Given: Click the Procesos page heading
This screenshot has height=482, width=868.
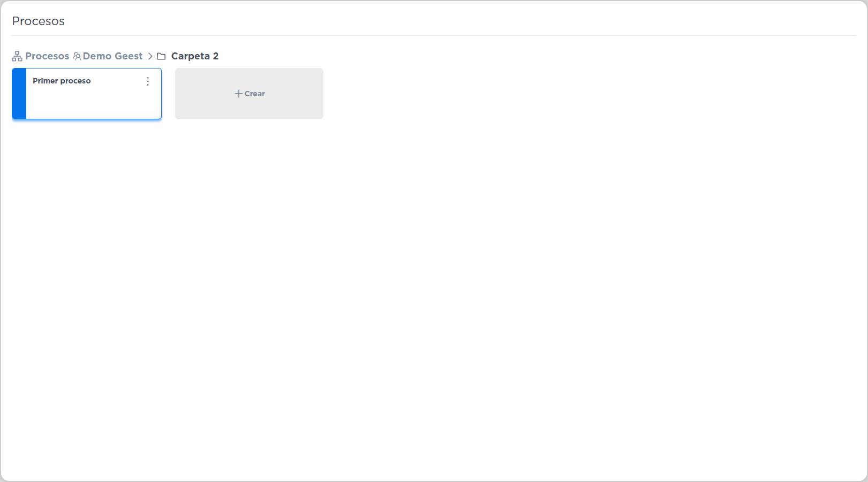Looking at the screenshot, I should [x=38, y=21].
